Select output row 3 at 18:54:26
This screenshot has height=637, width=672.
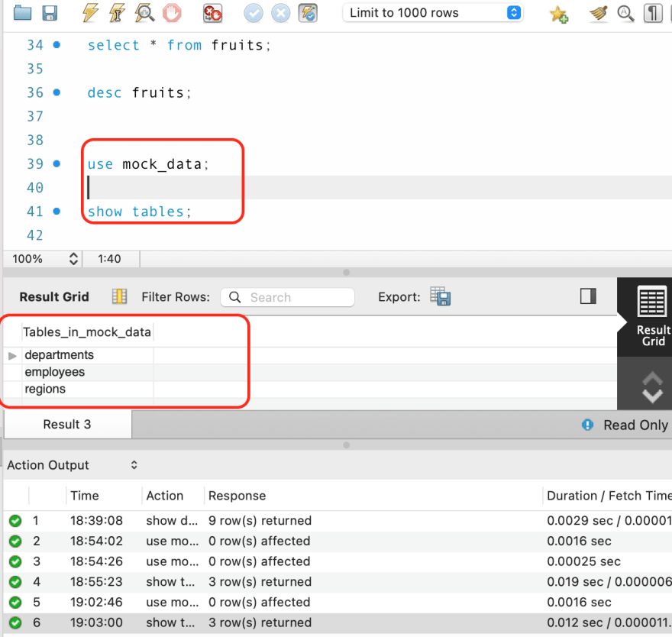[x=338, y=561]
